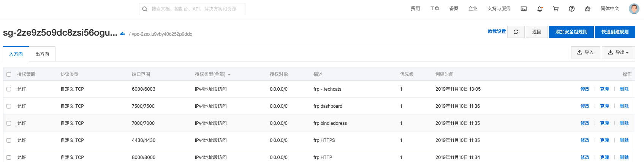Viewport: 644px width, 162px height.
Task: Open the 导出 export dropdown
Action: coord(618,52)
